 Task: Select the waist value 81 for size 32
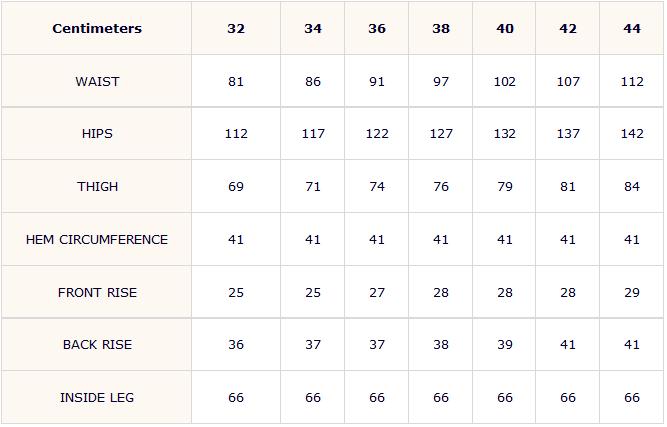tap(236, 81)
